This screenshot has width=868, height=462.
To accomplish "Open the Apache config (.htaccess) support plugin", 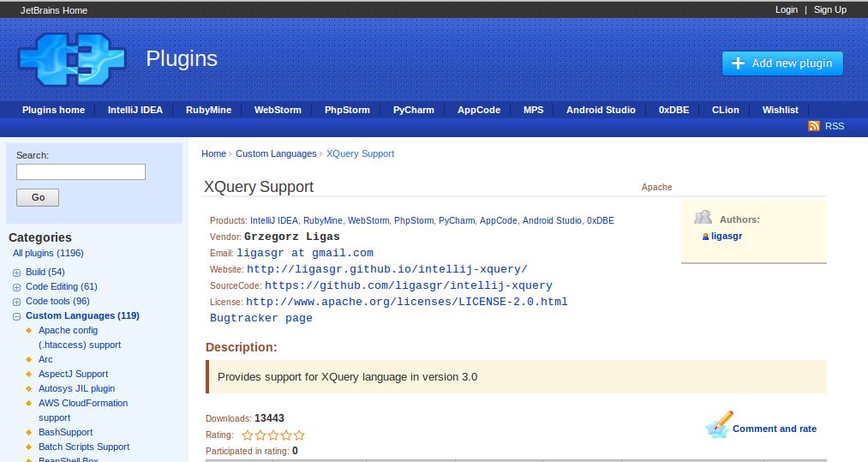I will [80, 338].
